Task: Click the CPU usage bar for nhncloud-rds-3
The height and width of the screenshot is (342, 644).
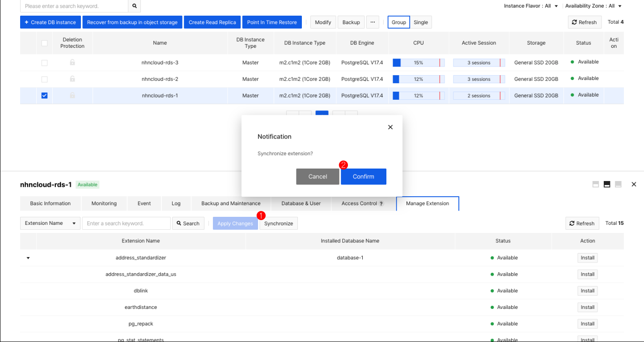Action: (x=418, y=63)
